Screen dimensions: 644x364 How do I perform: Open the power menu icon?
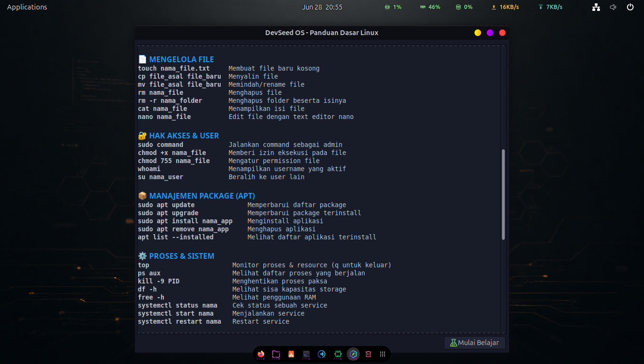(630, 7)
